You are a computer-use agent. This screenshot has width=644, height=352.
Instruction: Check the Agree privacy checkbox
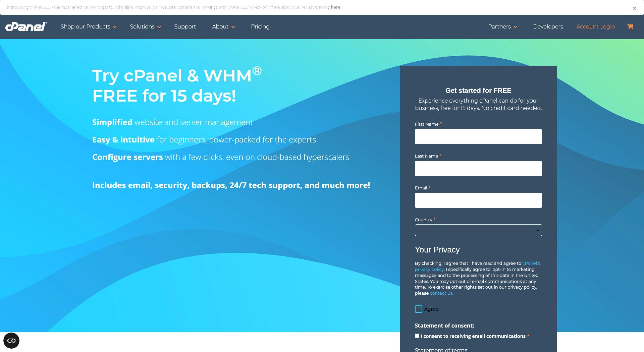pos(419,309)
